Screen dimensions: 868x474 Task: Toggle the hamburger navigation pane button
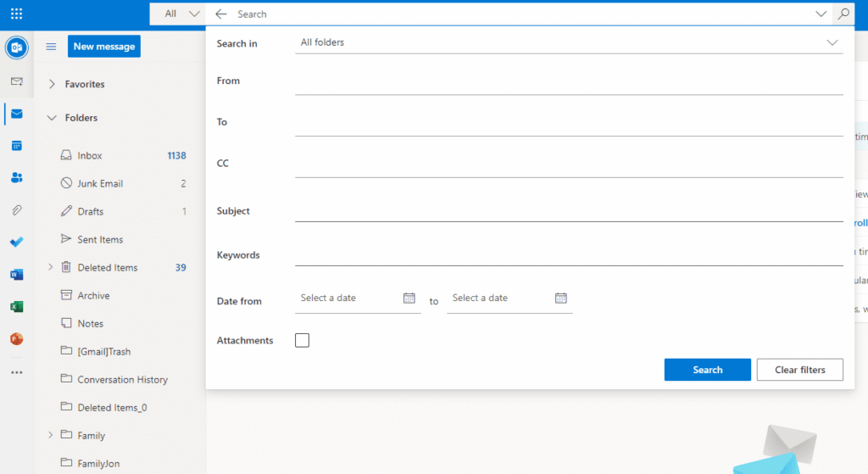click(x=51, y=47)
